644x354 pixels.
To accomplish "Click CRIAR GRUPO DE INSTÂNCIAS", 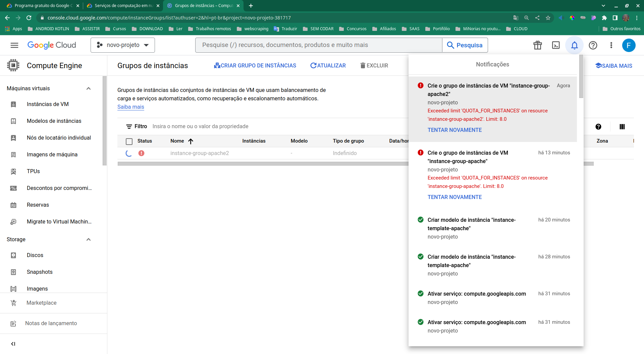I will (255, 65).
